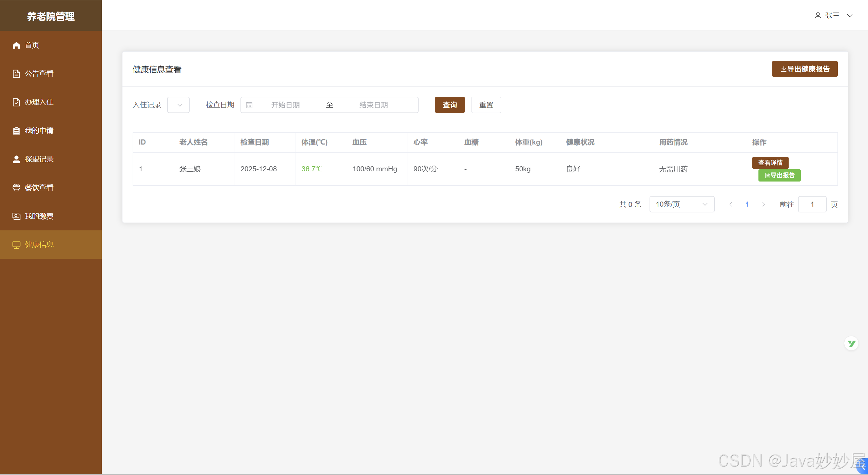
Task: Click the 我的申请 clipboard icon
Action: click(16, 131)
